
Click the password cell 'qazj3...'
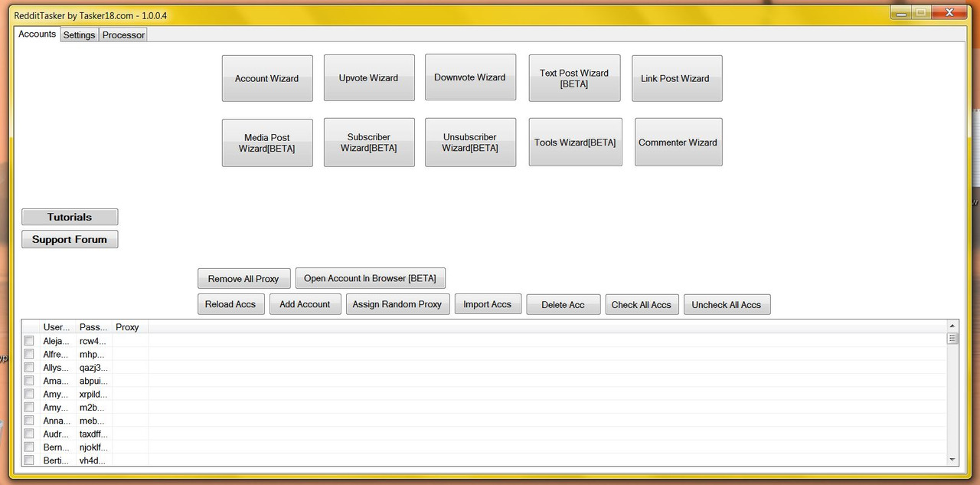click(93, 368)
